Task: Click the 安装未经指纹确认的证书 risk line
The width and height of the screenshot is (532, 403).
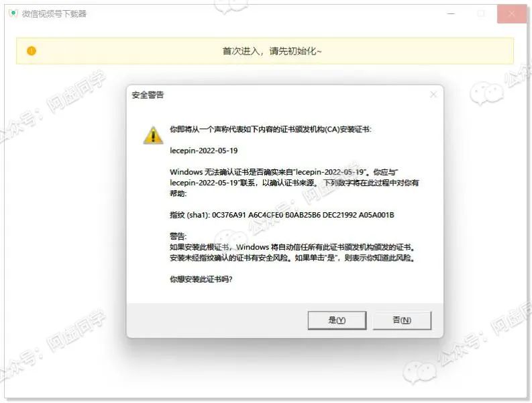Action: tap(292, 258)
